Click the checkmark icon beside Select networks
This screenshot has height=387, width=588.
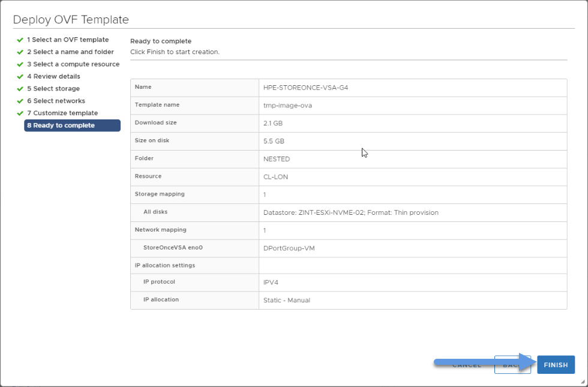20,101
